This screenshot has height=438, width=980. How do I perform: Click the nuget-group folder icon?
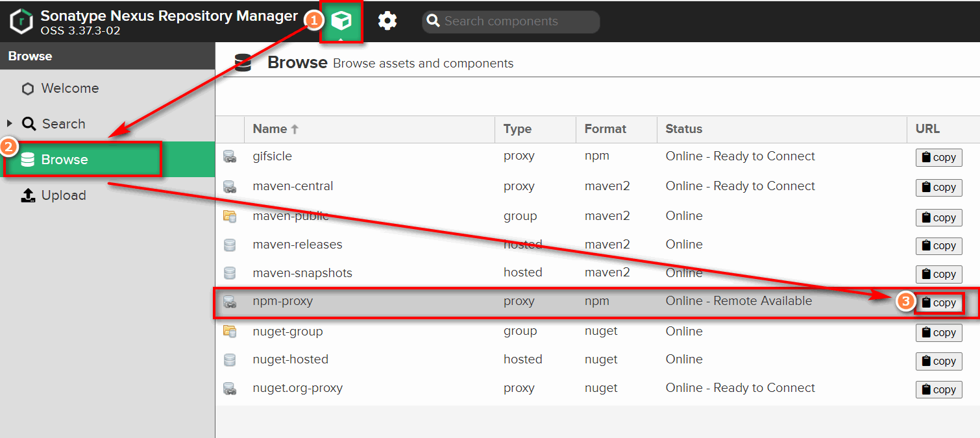pos(230,331)
